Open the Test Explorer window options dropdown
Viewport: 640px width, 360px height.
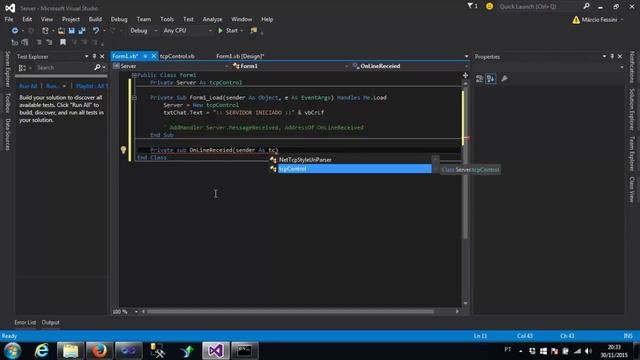click(x=87, y=56)
